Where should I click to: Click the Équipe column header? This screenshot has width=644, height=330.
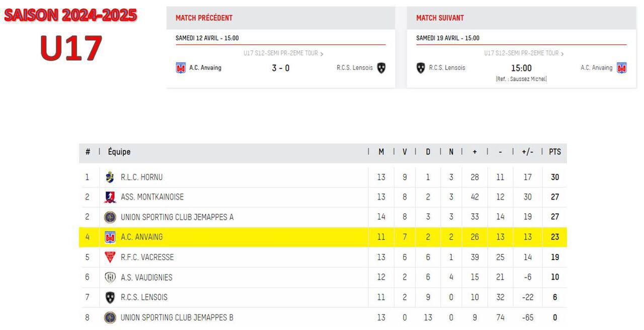point(119,152)
